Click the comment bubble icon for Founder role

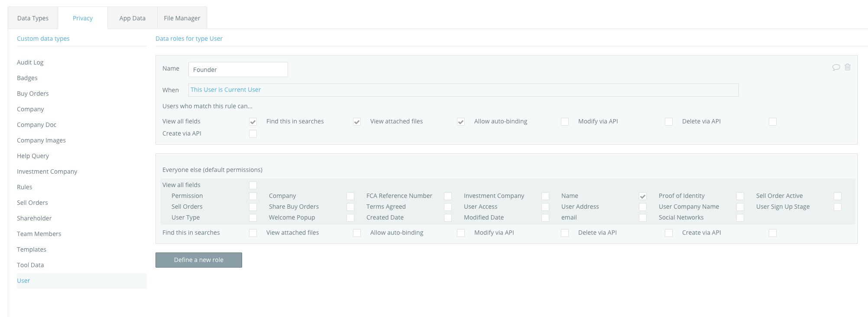click(836, 67)
